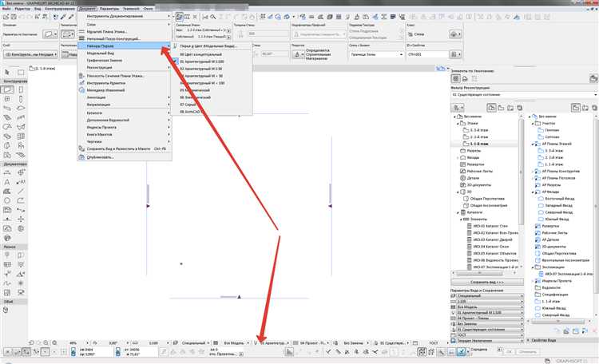Click the Navigator horizontal scrollbar

click(483, 273)
